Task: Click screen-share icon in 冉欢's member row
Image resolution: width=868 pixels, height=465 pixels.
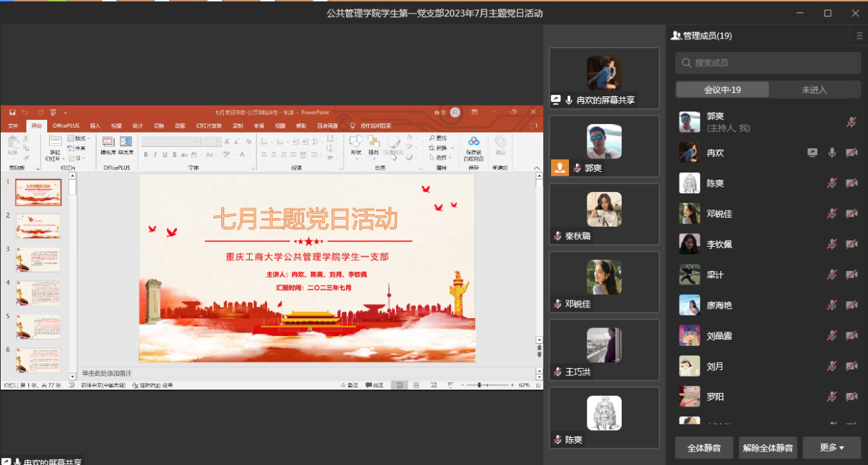Action: (x=812, y=153)
